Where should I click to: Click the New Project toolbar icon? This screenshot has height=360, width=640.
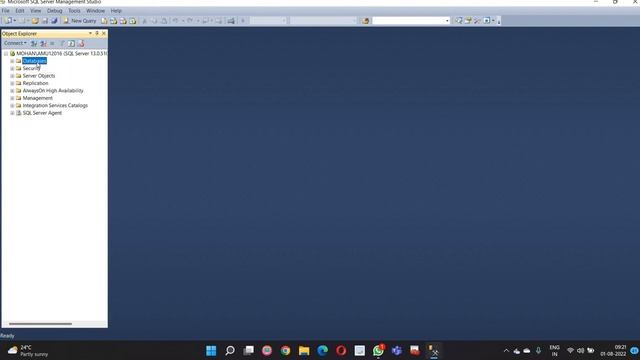coord(8,20)
